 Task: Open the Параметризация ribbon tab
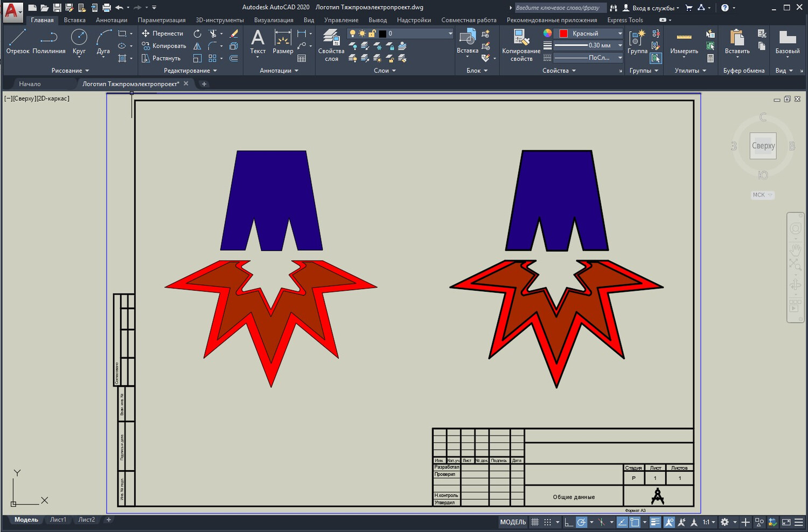click(x=162, y=20)
